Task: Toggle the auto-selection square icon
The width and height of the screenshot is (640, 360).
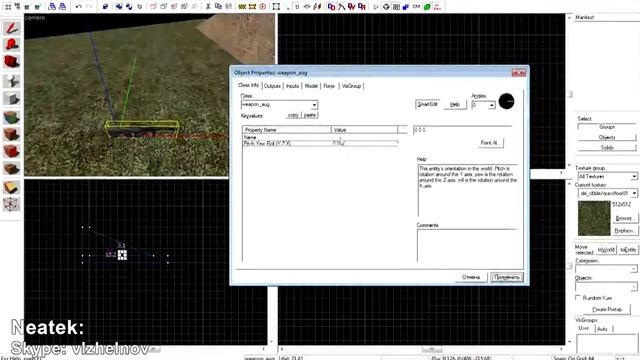Action: [x=276, y=7]
